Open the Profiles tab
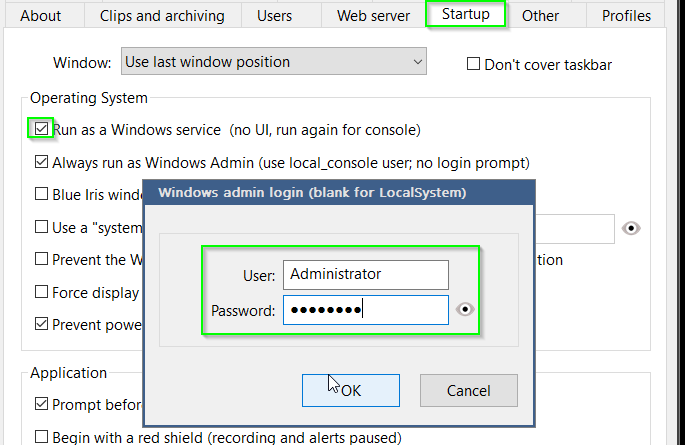This screenshot has height=445, width=685. pyautogui.click(x=626, y=16)
